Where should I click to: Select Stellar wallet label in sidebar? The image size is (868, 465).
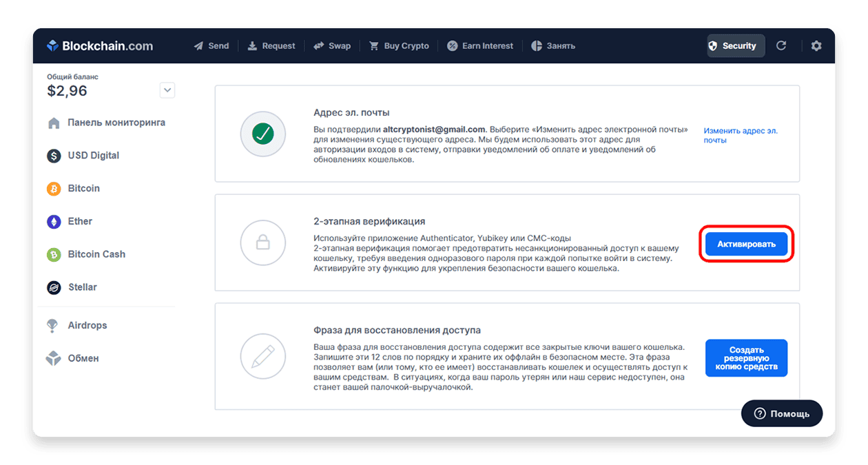[83, 287]
